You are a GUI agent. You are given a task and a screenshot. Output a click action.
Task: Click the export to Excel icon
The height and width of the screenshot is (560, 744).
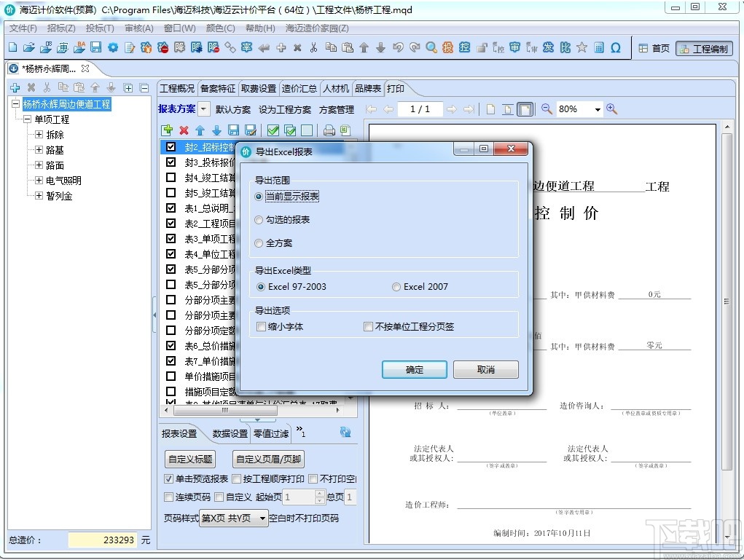pyautogui.click(x=345, y=130)
